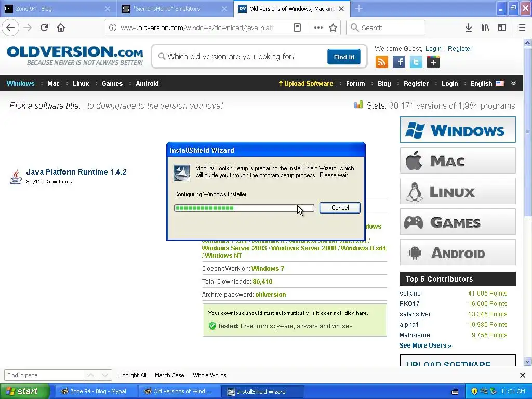Switch to Zone 94 - Blog - Mypal taskbar item

click(x=96, y=391)
